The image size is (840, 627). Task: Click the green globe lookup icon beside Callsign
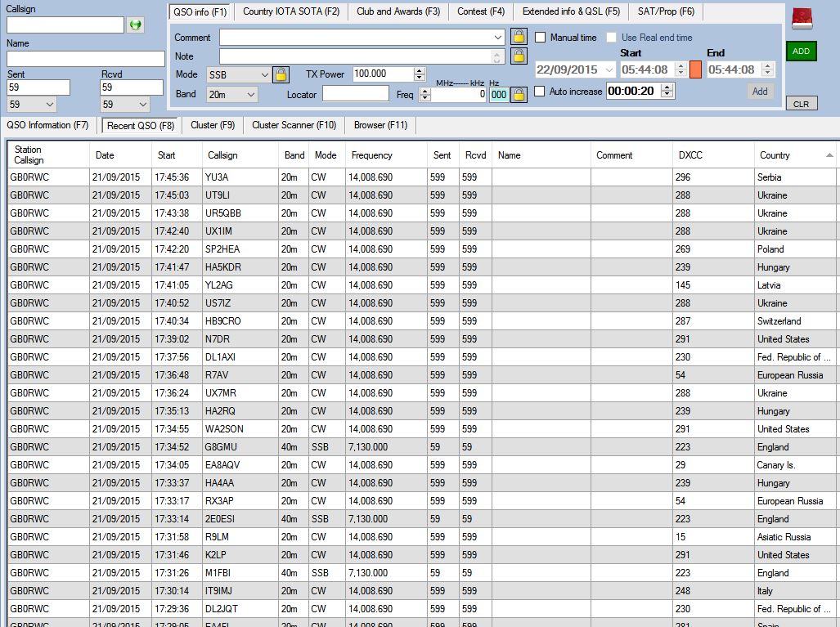(x=136, y=25)
